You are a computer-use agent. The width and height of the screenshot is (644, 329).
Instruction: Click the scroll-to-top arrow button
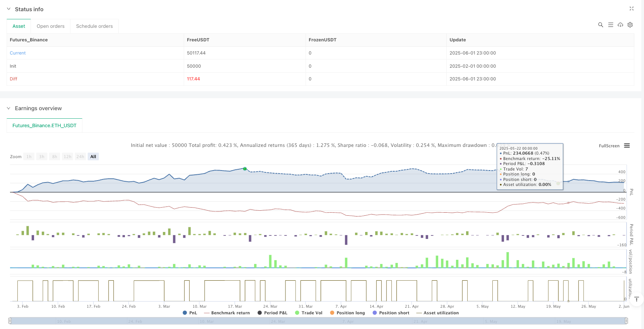tap(636, 299)
